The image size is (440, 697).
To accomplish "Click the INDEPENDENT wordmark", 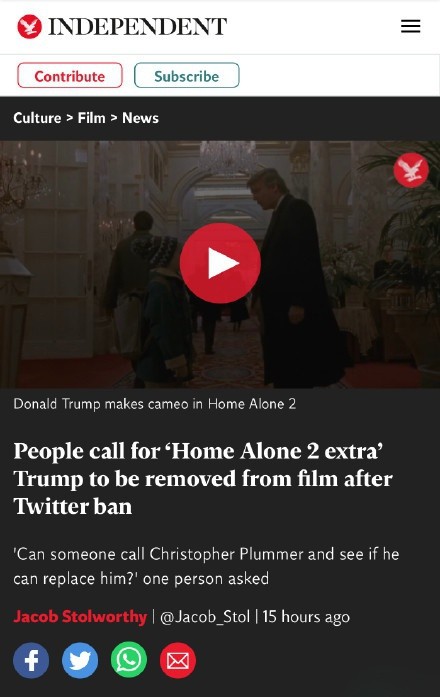I will click(x=137, y=27).
